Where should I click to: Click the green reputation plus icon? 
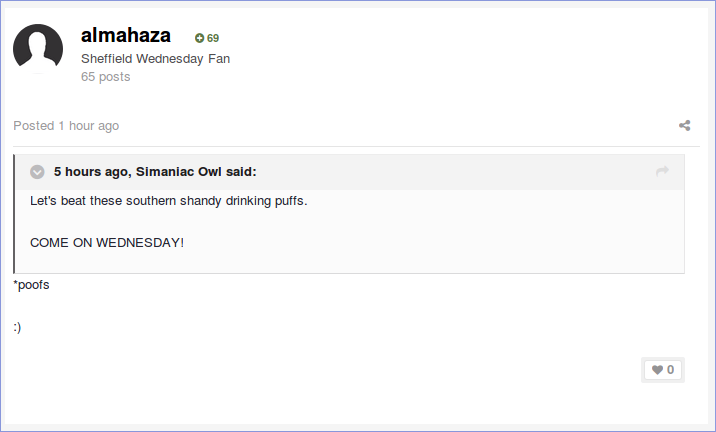(199, 38)
